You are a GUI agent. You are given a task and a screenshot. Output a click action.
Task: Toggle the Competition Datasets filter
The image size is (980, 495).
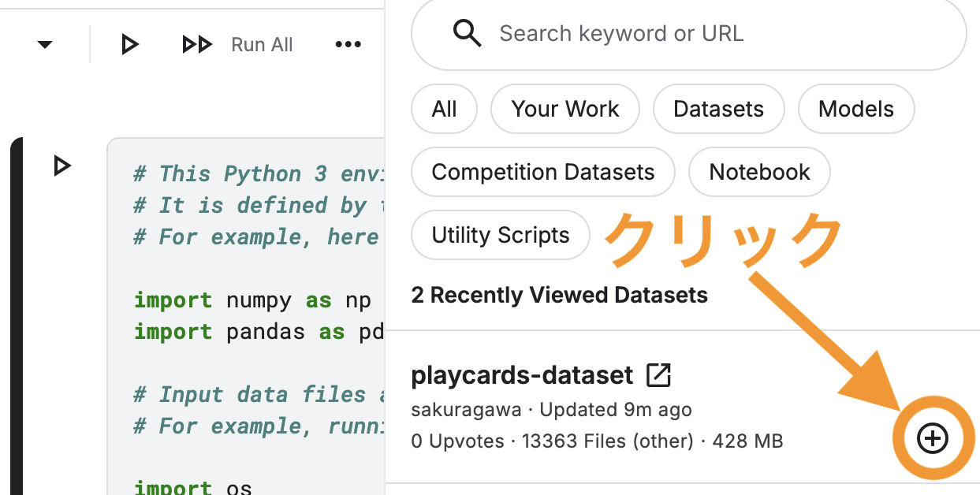tap(542, 172)
